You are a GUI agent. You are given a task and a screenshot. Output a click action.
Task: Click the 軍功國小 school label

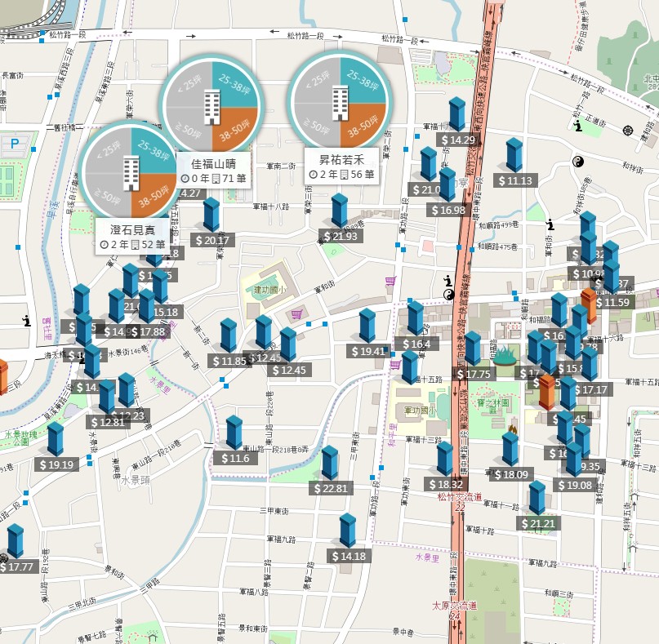421,411
